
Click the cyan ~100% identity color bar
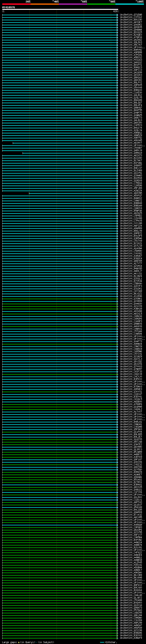130,4
